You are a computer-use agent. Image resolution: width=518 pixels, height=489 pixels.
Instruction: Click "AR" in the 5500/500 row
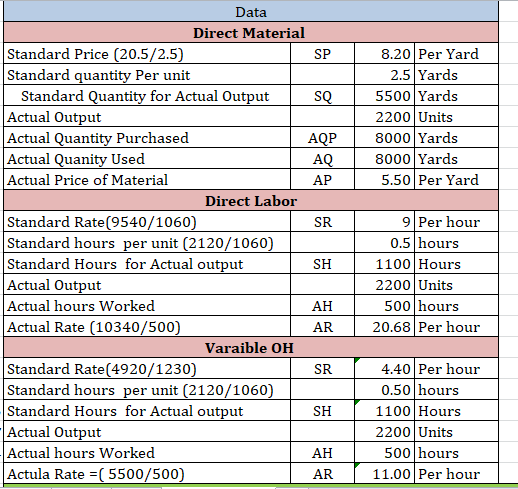tap(322, 473)
